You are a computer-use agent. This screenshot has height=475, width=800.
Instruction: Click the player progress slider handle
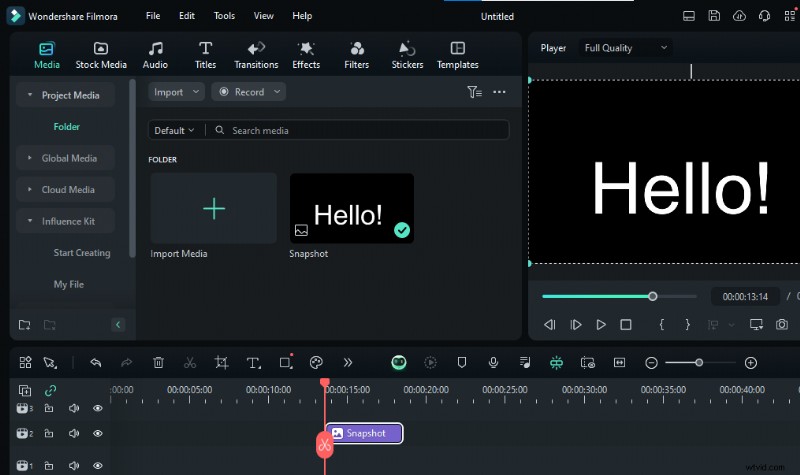(653, 296)
